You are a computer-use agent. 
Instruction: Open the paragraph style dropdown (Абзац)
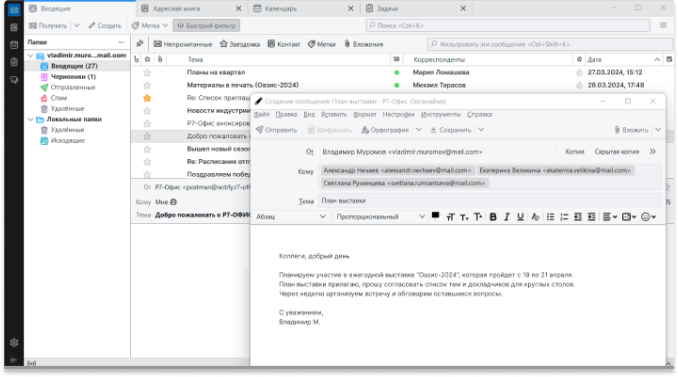pos(291,217)
